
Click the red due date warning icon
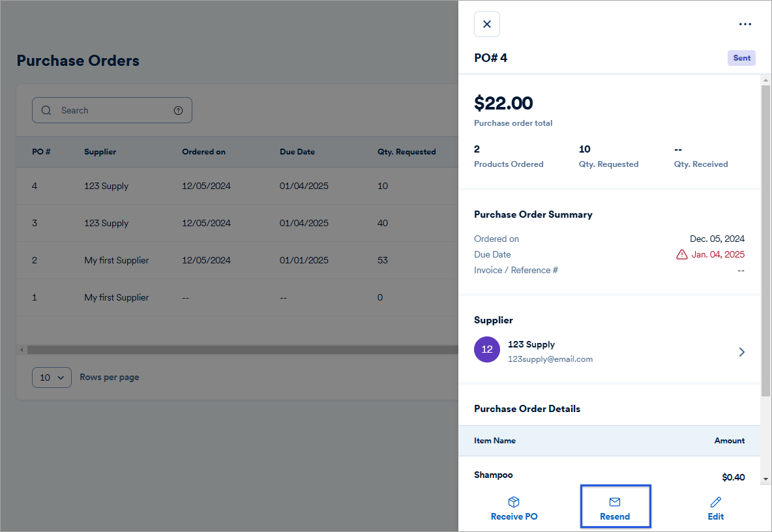click(x=681, y=254)
